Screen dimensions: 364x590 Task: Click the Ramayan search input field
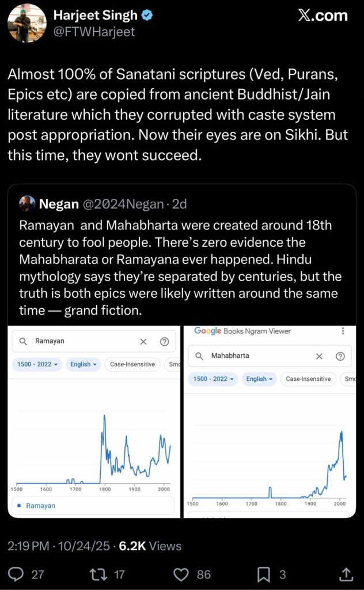point(81,342)
